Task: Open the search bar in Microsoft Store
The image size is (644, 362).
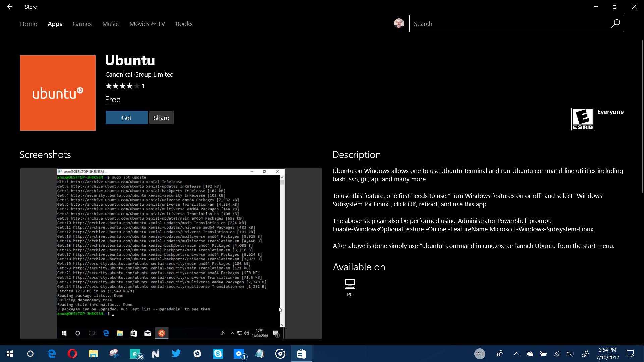Action: [x=516, y=23]
